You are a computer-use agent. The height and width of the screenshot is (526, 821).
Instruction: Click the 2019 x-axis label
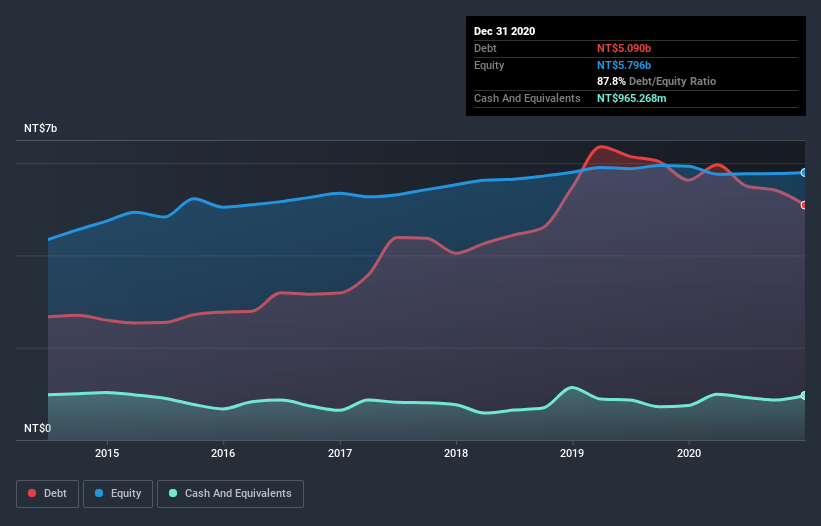pyautogui.click(x=572, y=453)
